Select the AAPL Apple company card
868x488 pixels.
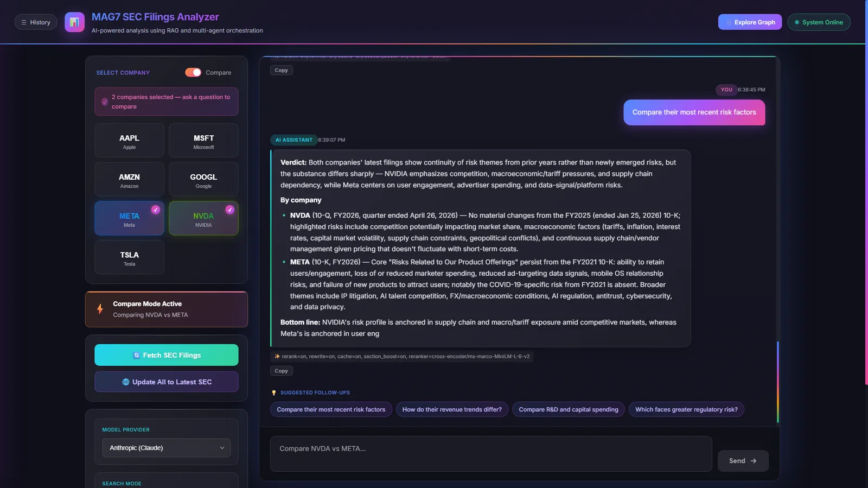(129, 141)
